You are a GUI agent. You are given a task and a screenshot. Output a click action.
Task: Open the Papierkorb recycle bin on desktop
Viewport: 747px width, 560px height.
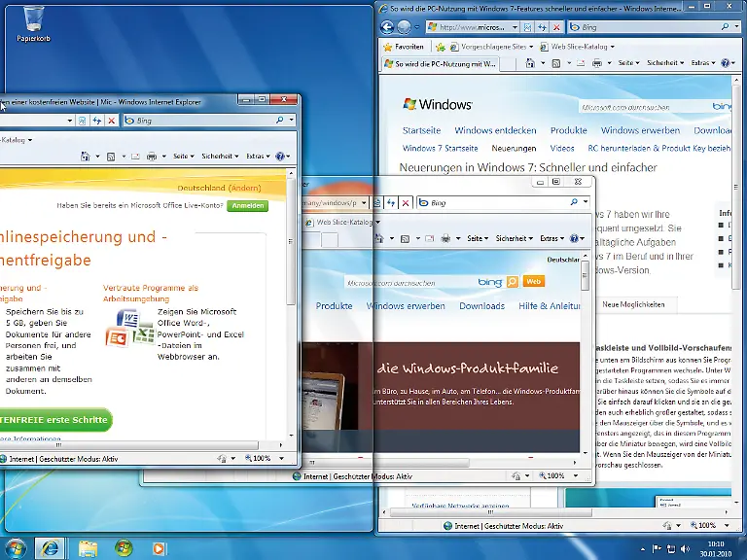(33, 21)
